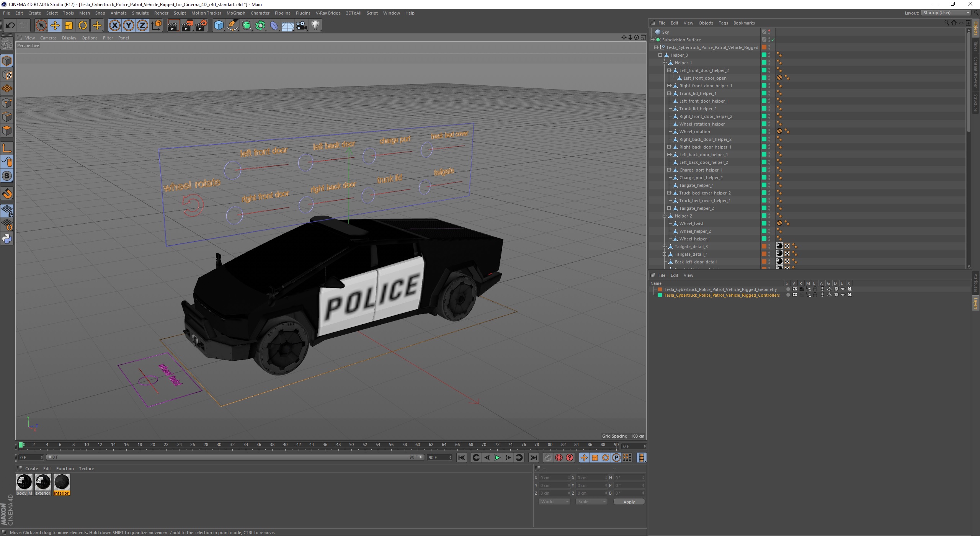
Task: Play animation forwards
Action: [497, 458]
